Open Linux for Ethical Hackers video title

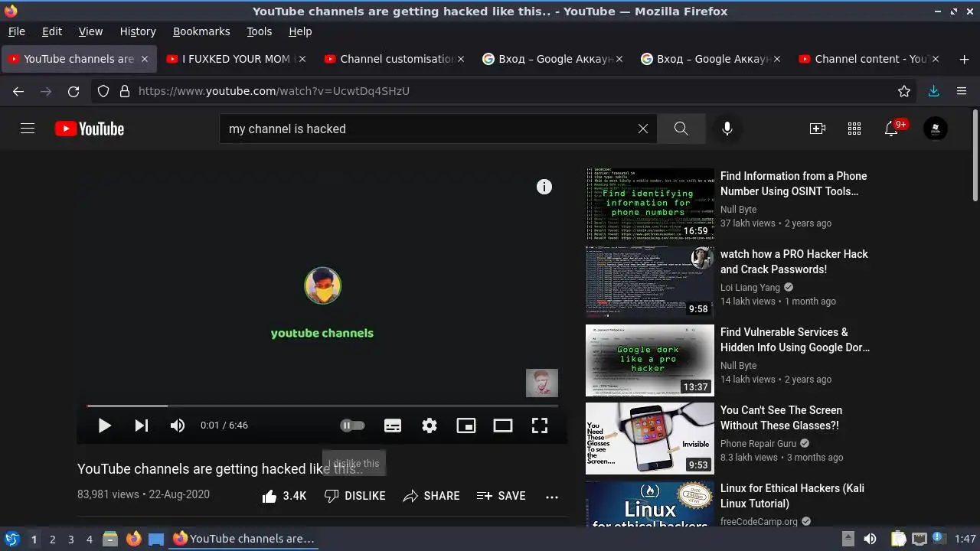click(x=792, y=496)
